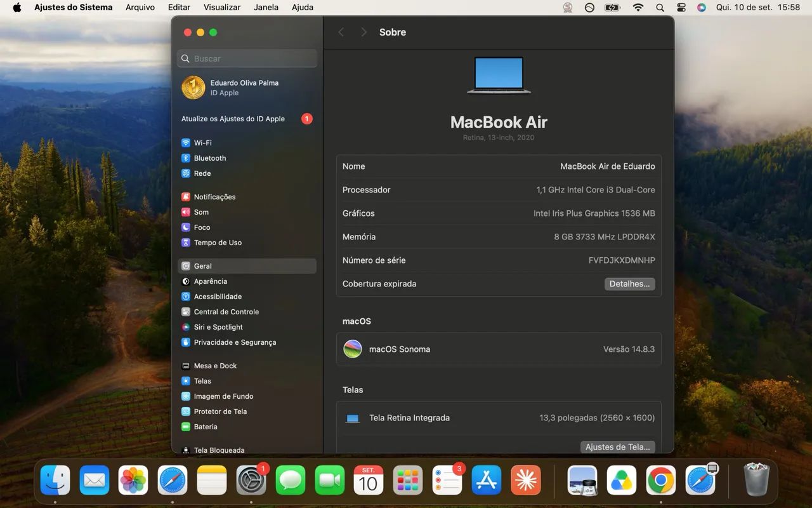
Task: Open FaceTime from the Dock
Action: 330,480
